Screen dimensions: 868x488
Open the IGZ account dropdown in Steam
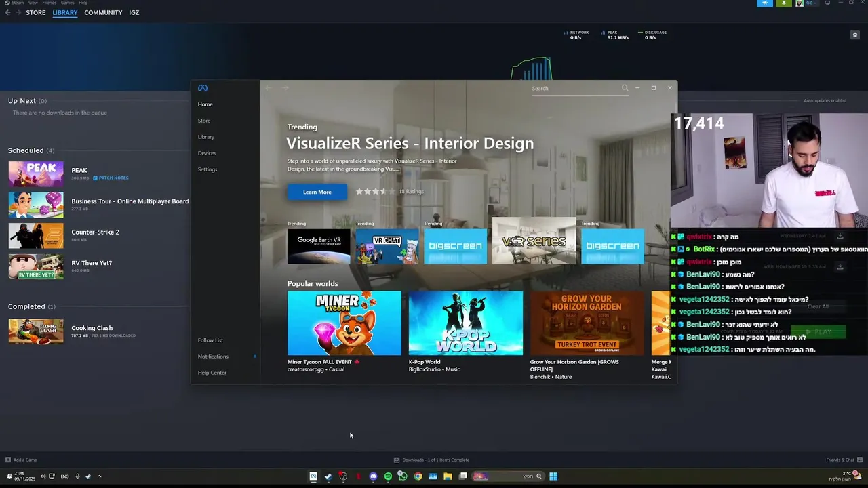point(812,3)
